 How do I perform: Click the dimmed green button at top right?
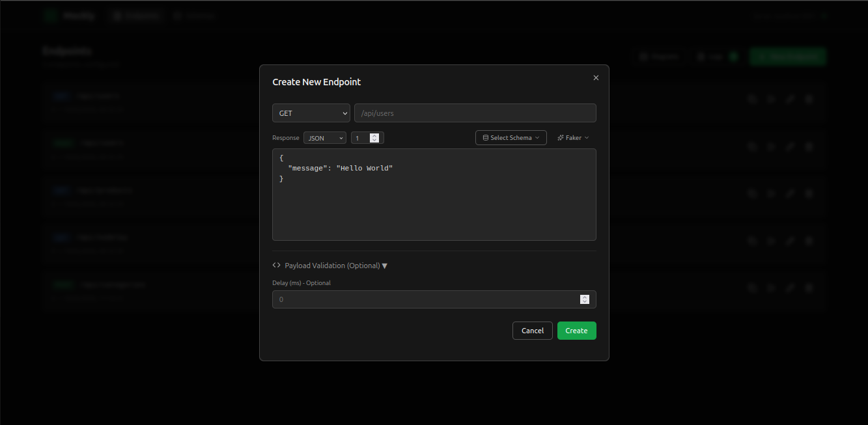(787, 57)
